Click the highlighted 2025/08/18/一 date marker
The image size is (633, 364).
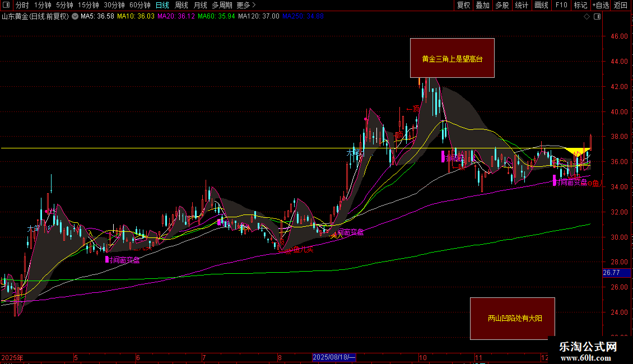334,357
